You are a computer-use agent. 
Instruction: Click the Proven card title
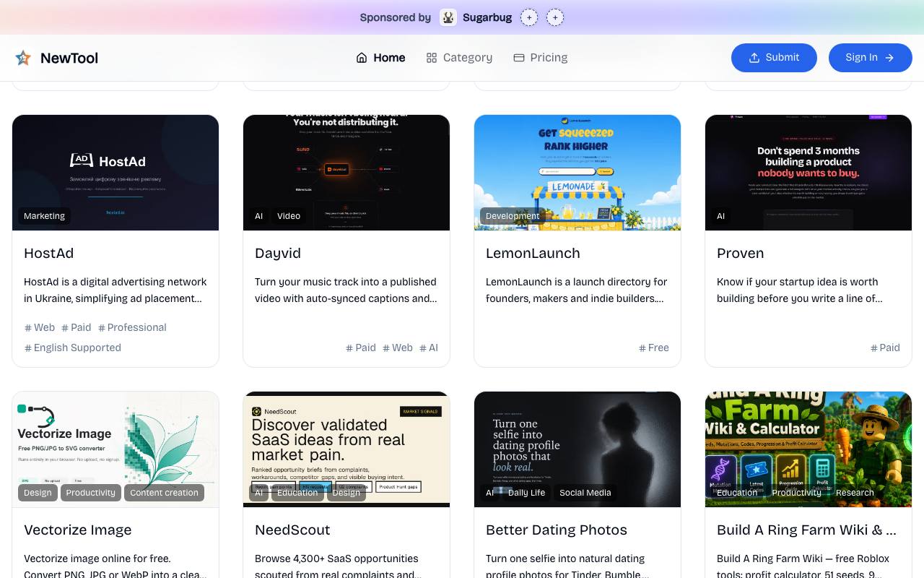tap(740, 254)
